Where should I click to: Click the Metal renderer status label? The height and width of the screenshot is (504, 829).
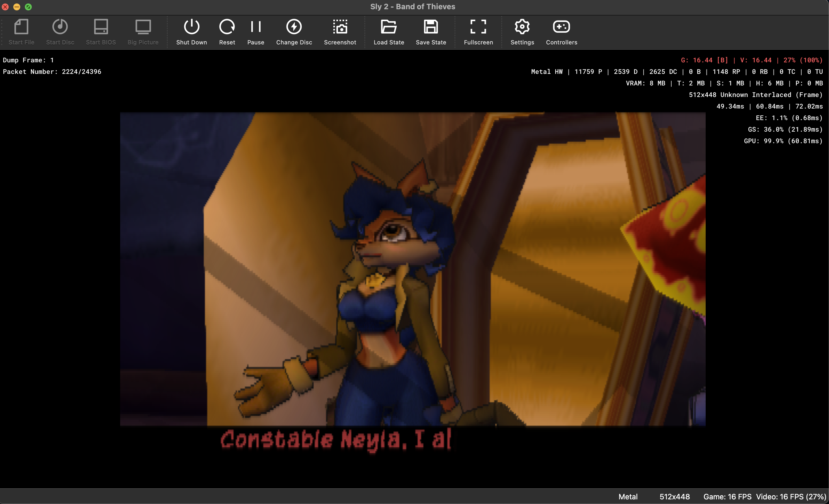click(x=627, y=496)
